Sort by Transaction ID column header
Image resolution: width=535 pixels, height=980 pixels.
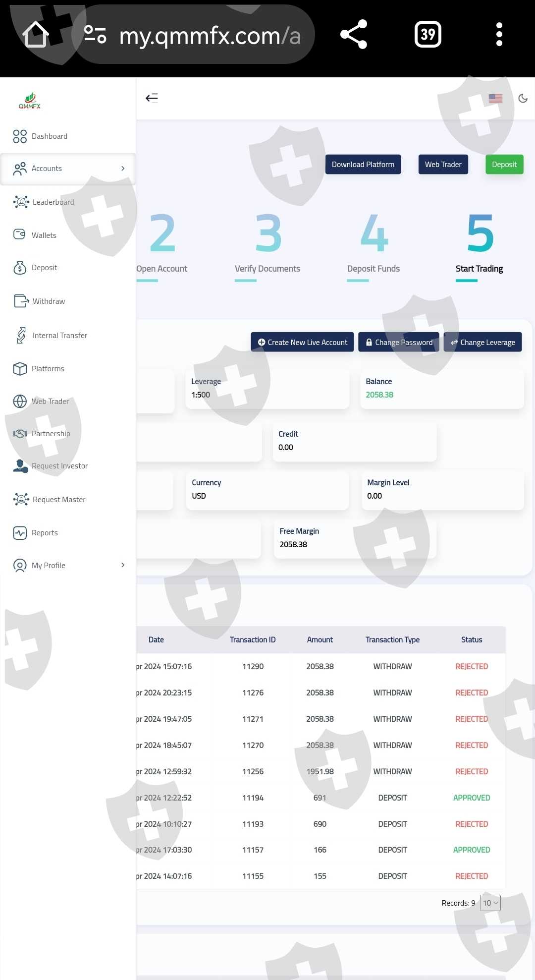point(253,639)
